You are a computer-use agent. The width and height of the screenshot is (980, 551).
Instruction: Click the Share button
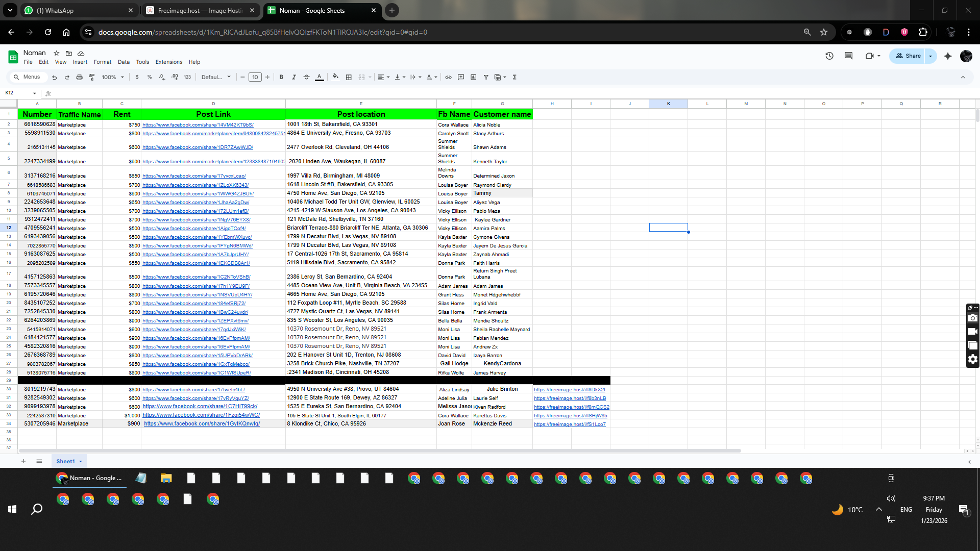pyautogui.click(x=909, y=56)
